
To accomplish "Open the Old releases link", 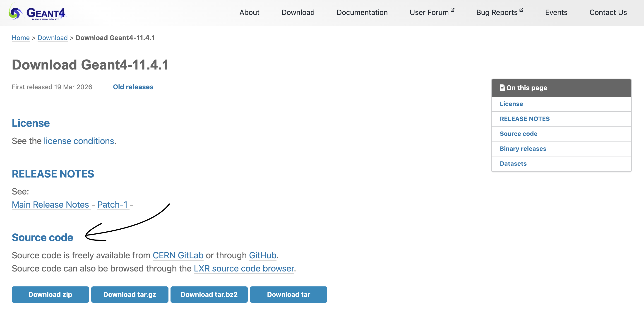I will 133,87.
